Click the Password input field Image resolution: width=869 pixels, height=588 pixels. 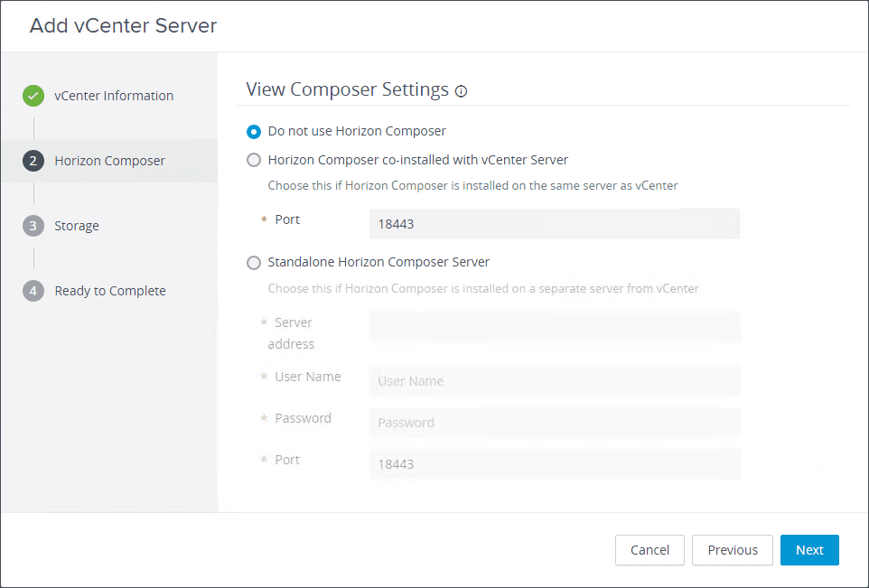pyautogui.click(x=555, y=423)
